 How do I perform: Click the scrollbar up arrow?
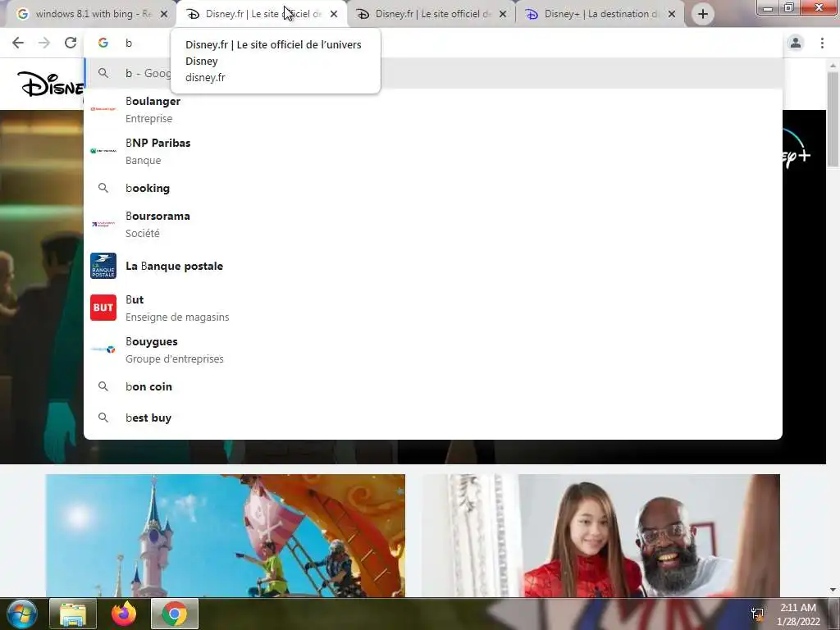pyautogui.click(x=833, y=66)
